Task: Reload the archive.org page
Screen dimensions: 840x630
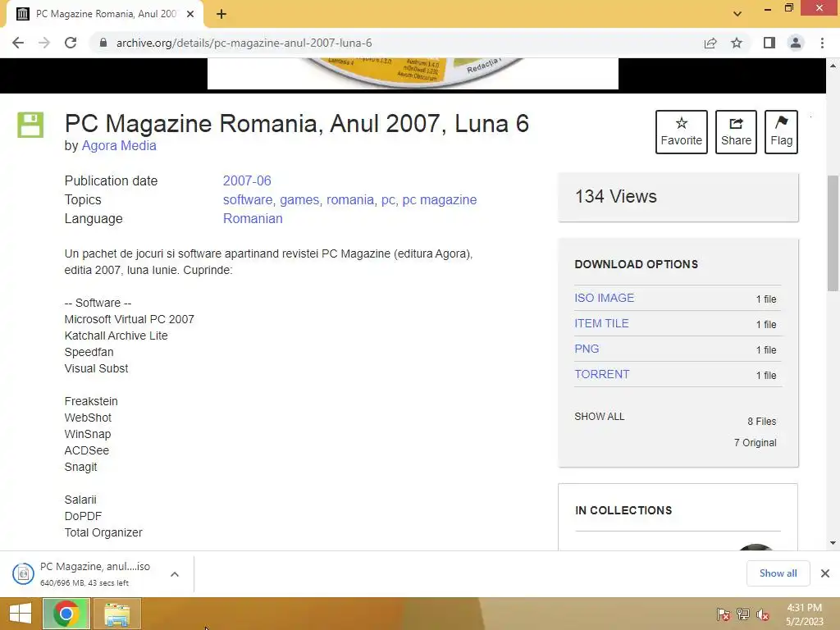Action: pyautogui.click(x=71, y=43)
